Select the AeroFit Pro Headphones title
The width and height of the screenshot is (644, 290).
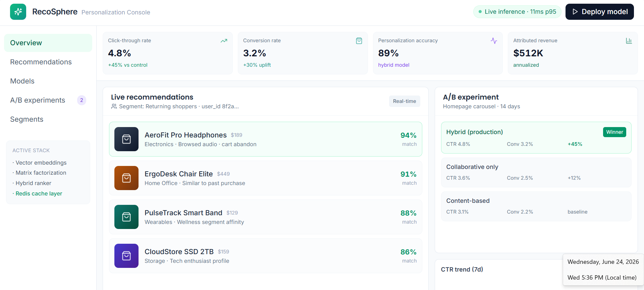pyautogui.click(x=185, y=135)
